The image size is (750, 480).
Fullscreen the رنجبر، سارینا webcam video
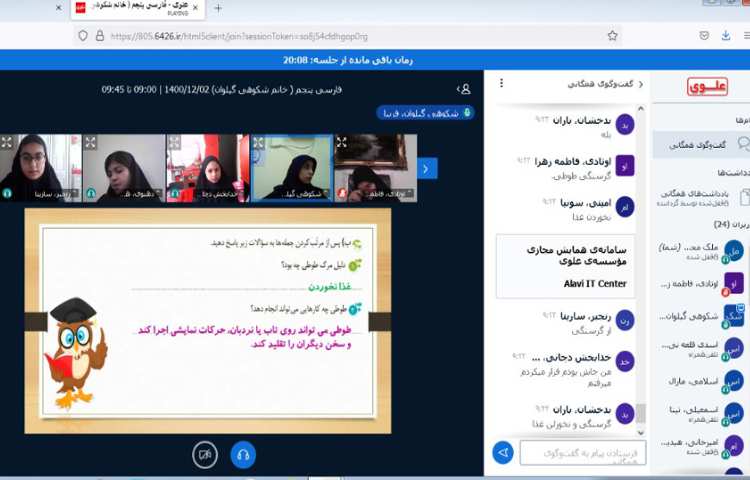coord(7,142)
